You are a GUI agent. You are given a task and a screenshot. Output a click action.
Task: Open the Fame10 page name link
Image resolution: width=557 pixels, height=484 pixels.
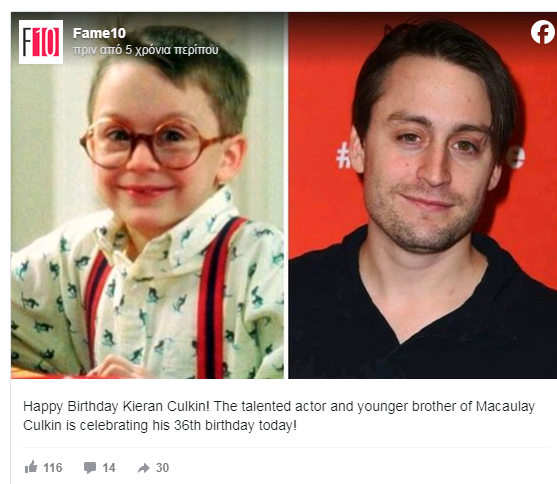pos(99,33)
